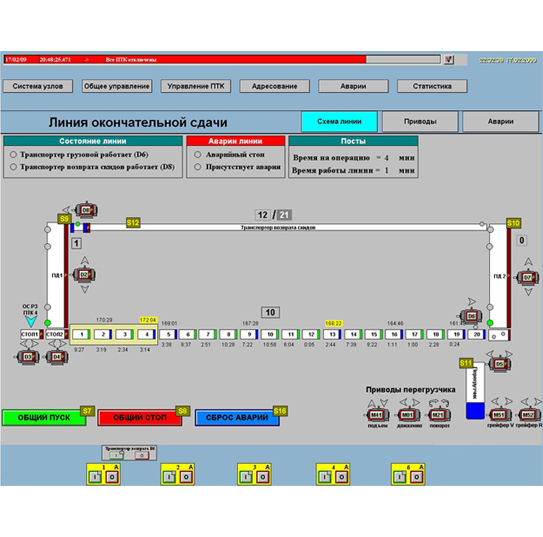This screenshot has width=543, height=537.
Task: Open the top 'Аварии' menu button
Action: pos(353,86)
